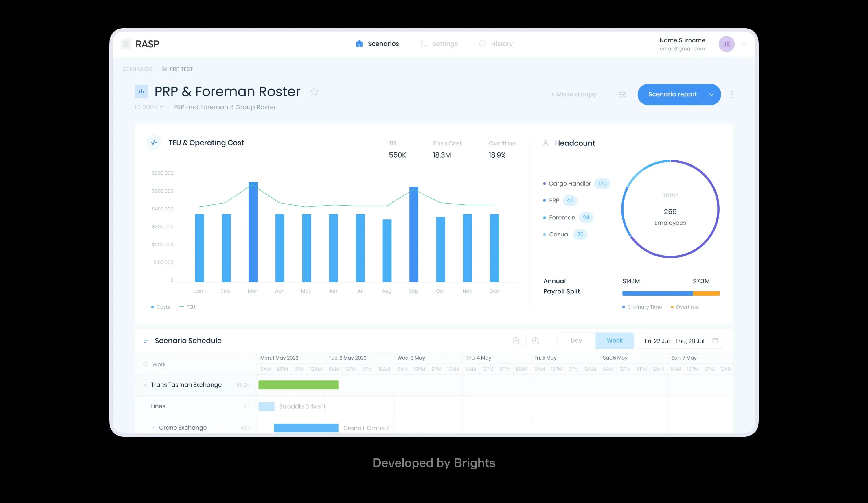
Task: Switch to the Settings tab
Action: (439, 44)
